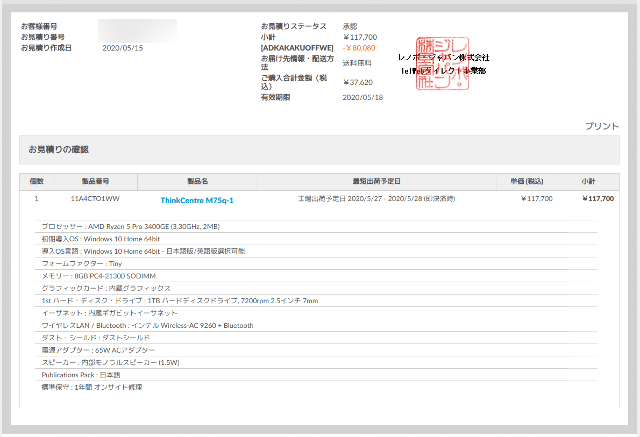Select the expiry date 2020/05/18
640x437 pixels.
click(362, 97)
